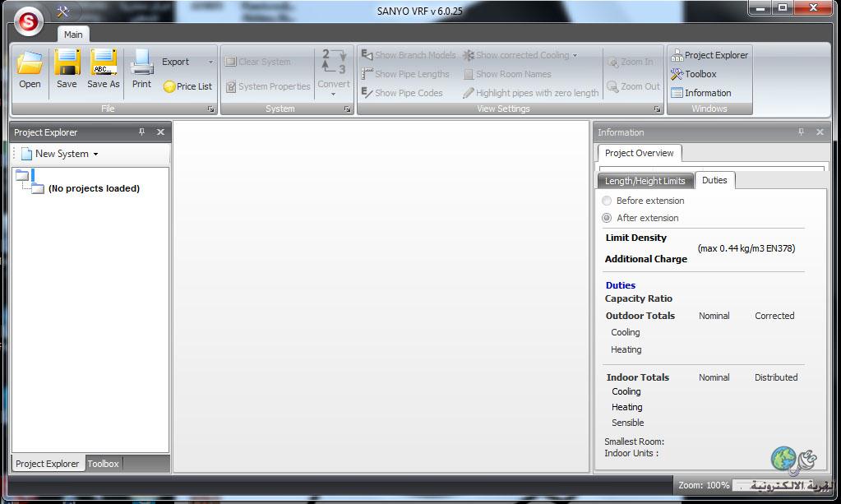
Task: Open the New System dropdown
Action: (x=96, y=154)
